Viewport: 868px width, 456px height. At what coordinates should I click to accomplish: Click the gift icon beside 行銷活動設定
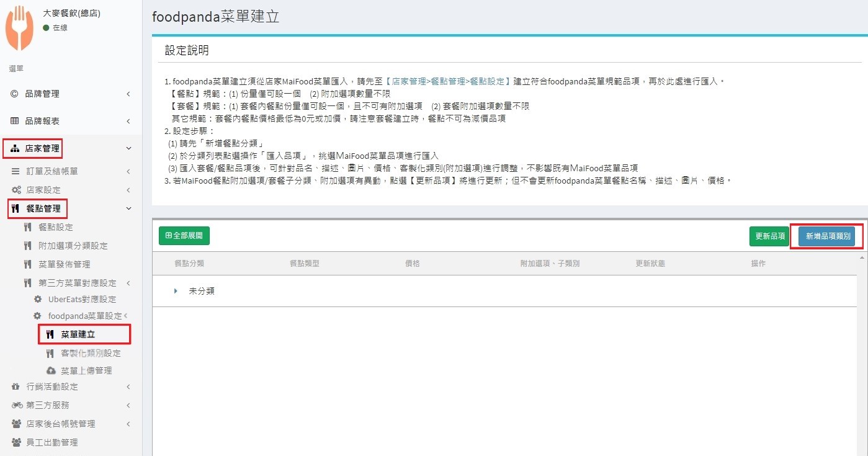coord(16,387)
